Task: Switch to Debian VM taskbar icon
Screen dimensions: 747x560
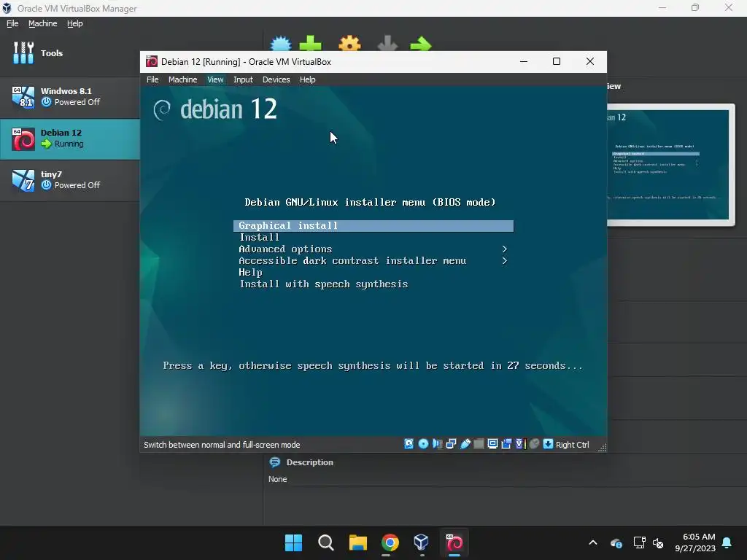Action: 454,542
